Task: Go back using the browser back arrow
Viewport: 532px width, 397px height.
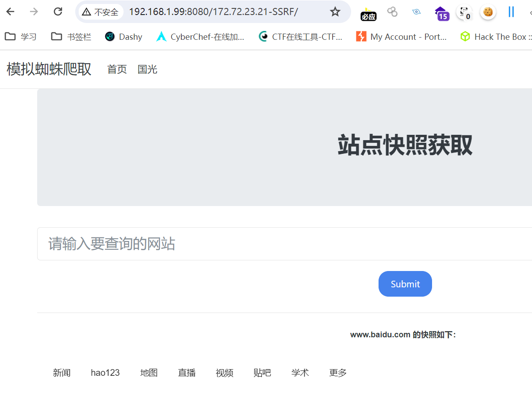Action: click(x=10, y=11)
